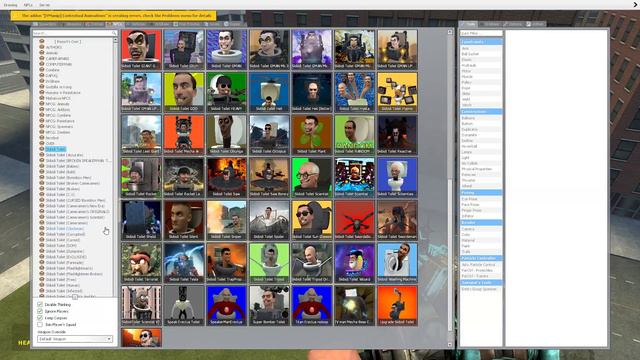The width and height of the screenshot is (640, 360).
Task: Choose the Skibidi Toilet Planes icon
Action: pyautogui.click(x=397, y=92)
